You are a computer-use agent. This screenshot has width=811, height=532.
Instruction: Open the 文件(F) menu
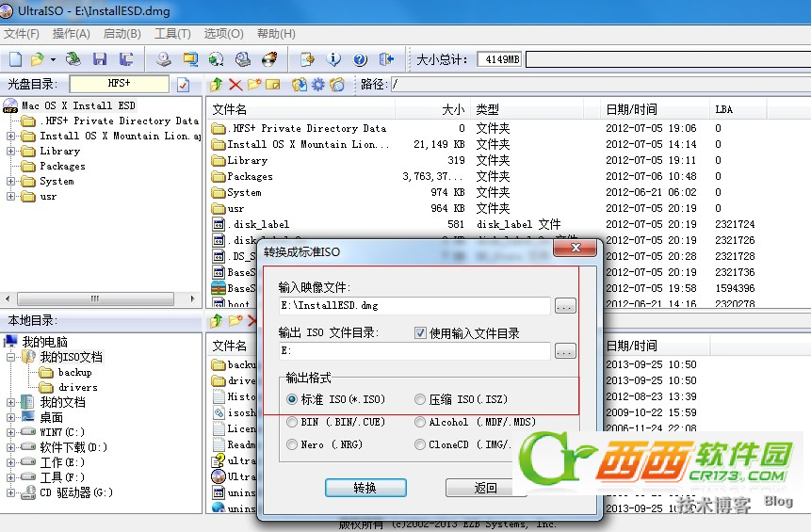click(22, 34)
